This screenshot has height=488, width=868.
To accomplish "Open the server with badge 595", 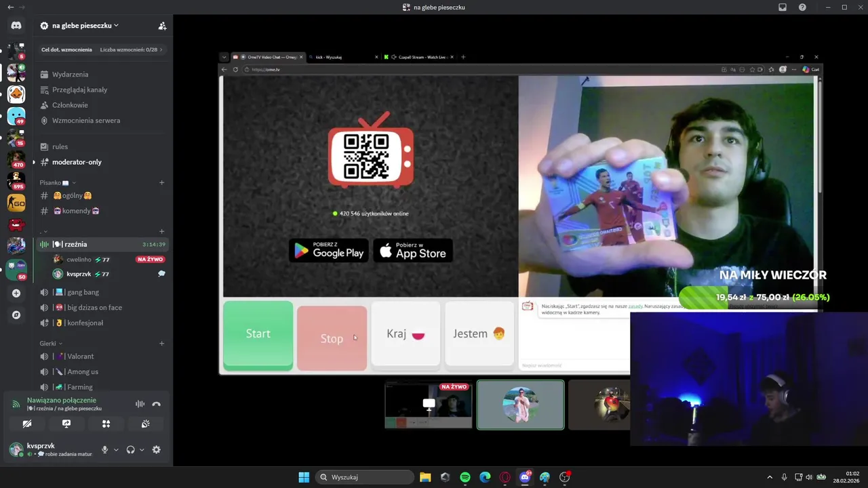I will point(16,181).
